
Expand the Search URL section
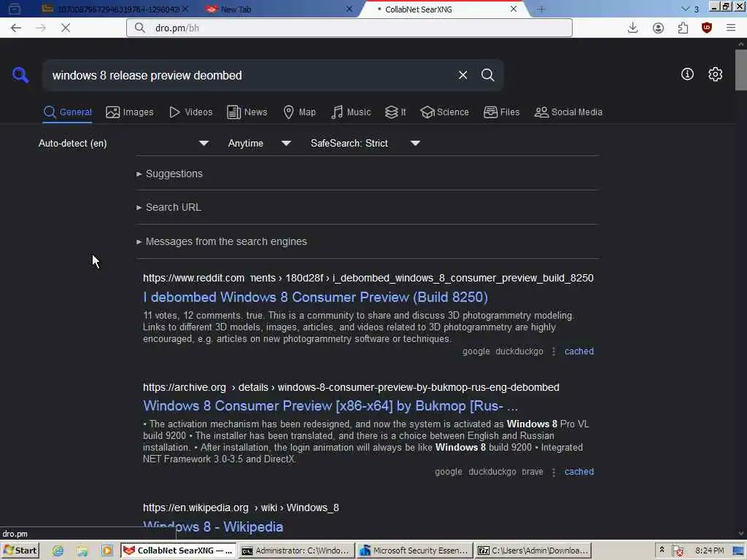click(x=169, y=207)
